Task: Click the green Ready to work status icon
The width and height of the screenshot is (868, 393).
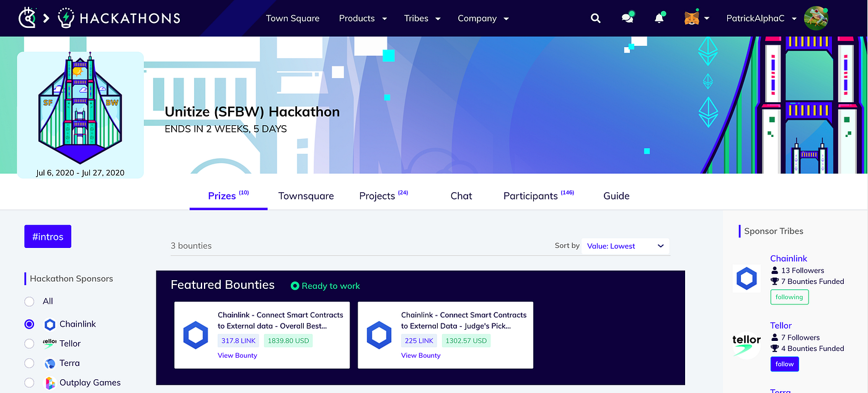Action: tap(295, 286)
